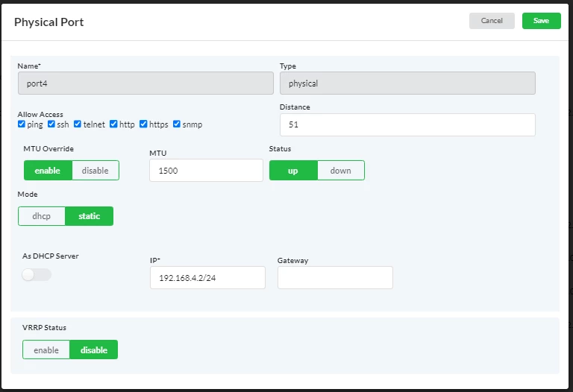The height and width of the screenshot is (392, 573).
Task: Toggle the ssh access checkbox
Action: (51, 124)
